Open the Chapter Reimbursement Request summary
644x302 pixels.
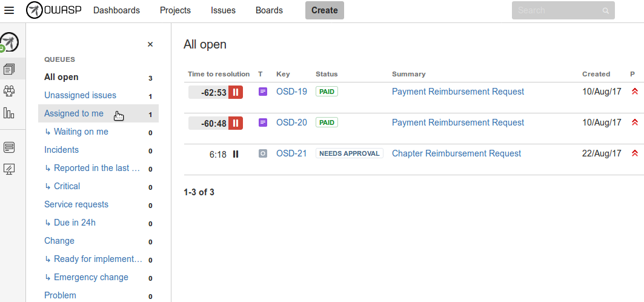pos(456,153)
